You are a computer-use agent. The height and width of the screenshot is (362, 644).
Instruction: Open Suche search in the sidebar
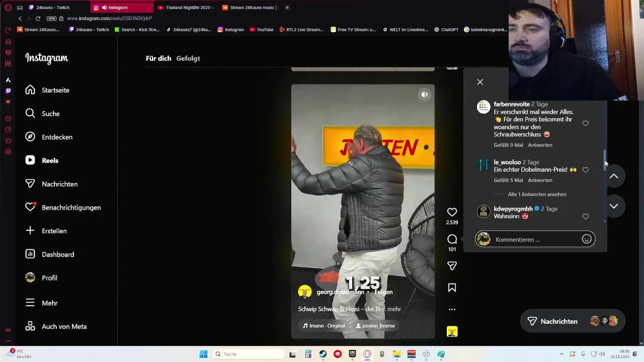(43, 114)
